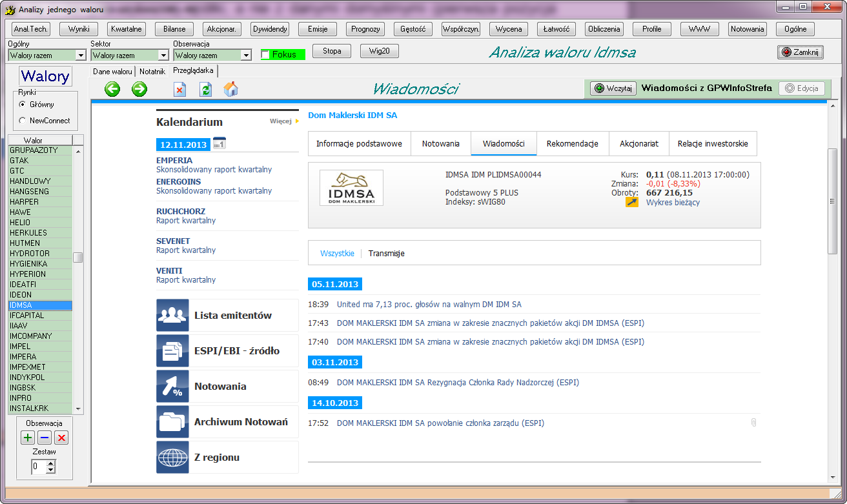The image size is (847, 504).
Task: Open Rezygnacja Członka Rady Nadzorczej news link
Action: pyautogui.click(x=458, y=382)
